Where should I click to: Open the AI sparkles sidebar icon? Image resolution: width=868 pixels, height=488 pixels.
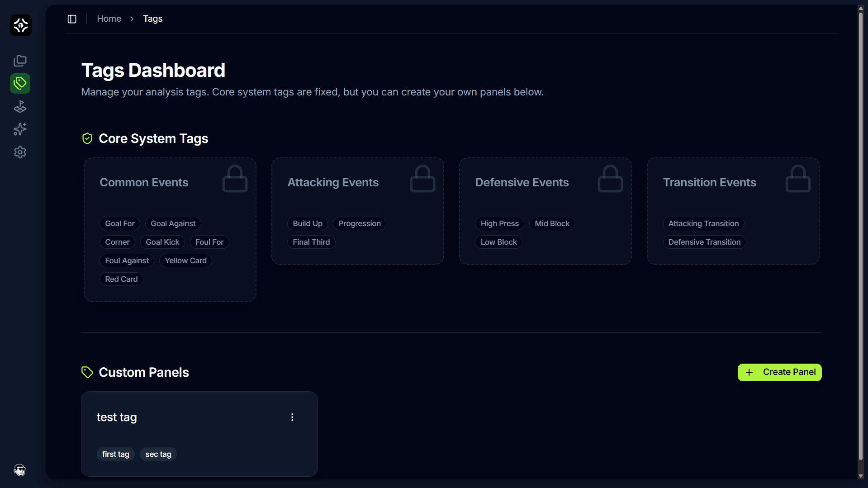click(x=20, y=129)
